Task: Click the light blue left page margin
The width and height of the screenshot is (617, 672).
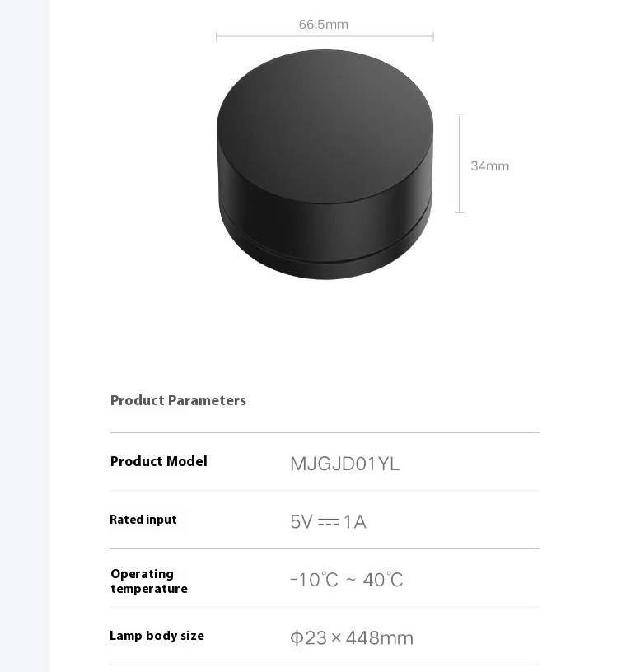Action: [25, 336]
